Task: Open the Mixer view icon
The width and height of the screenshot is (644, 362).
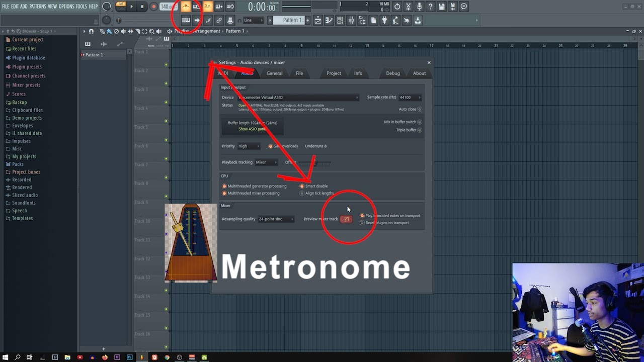Action: [351, 20]
